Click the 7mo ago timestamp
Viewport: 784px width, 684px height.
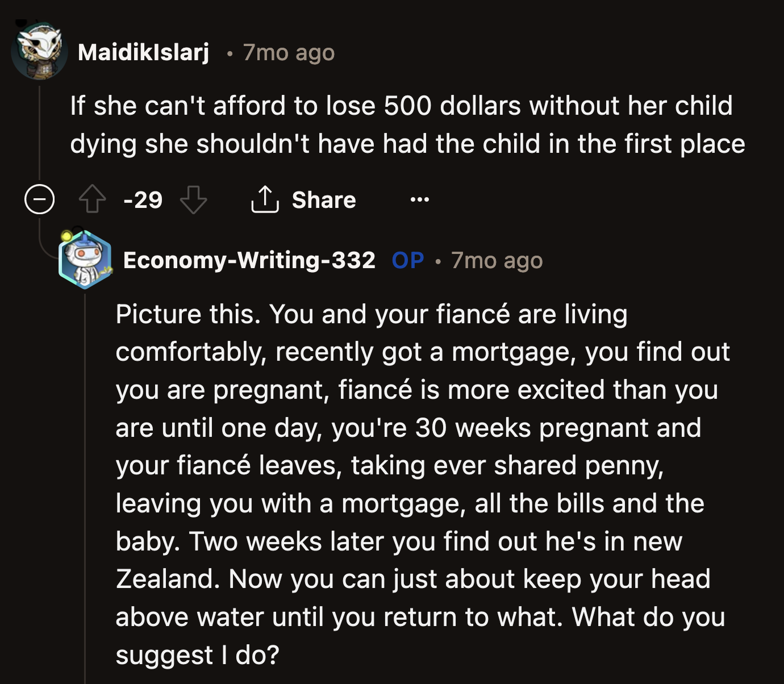[288, 52]
